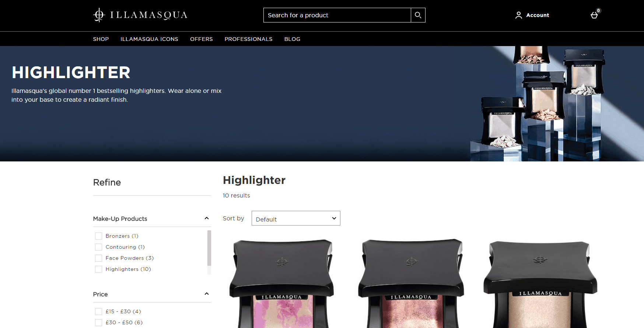The height and width of the screenshot is (328, 644).
Task: Click the Refine sidebar heading
Action: tap(107, 182)
